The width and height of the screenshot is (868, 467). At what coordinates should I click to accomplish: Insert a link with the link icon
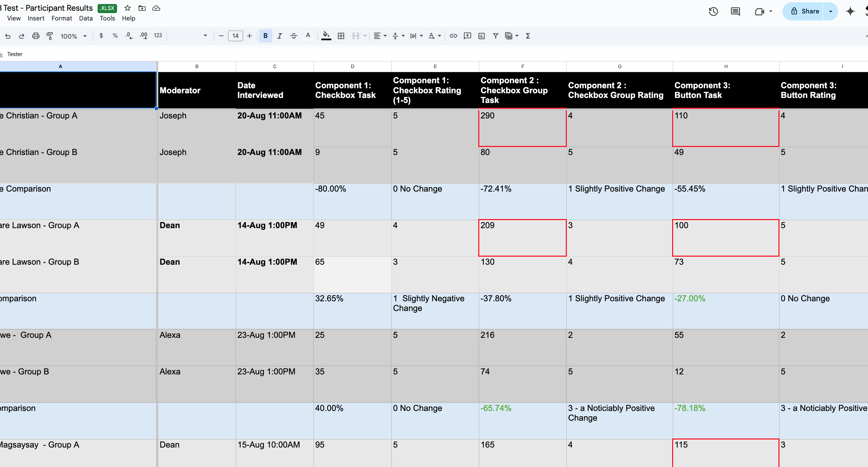click(453, 36)
